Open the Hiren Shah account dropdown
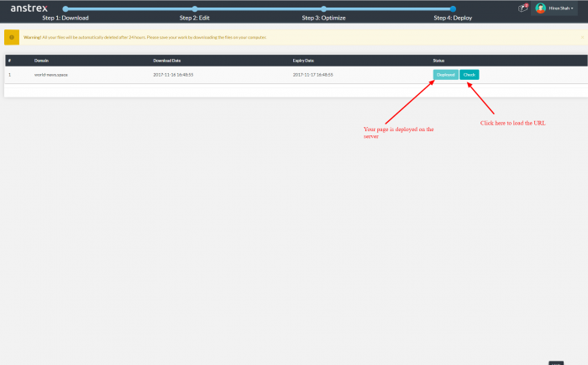 pos(561,8)
